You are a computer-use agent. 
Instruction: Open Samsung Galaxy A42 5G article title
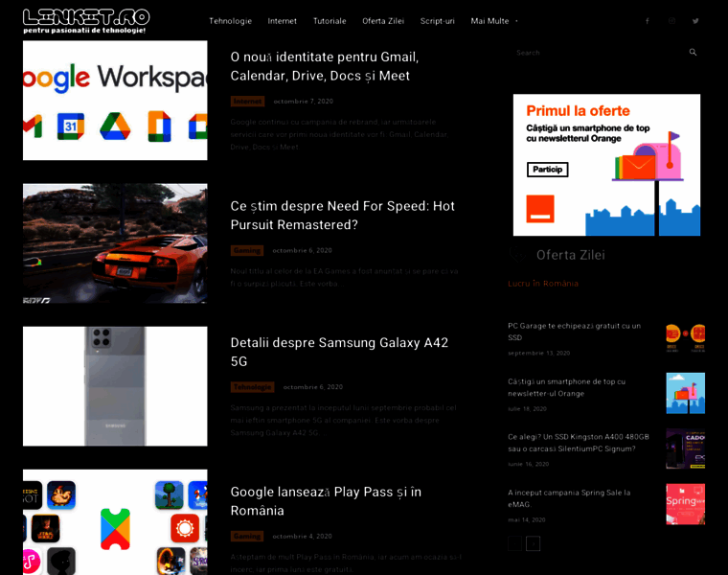tap(339, 352)
